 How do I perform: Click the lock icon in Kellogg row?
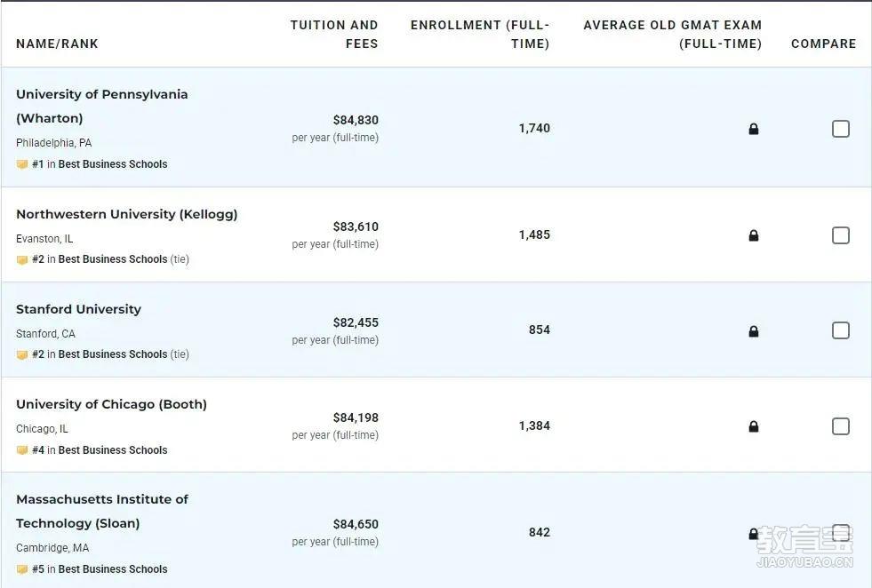click(x=754, y=235)
